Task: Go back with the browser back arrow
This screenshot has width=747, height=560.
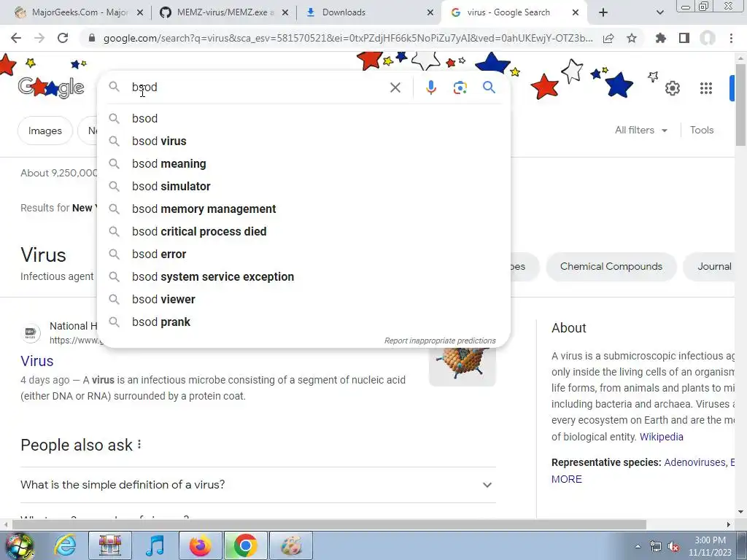Action: click(16, 38)
